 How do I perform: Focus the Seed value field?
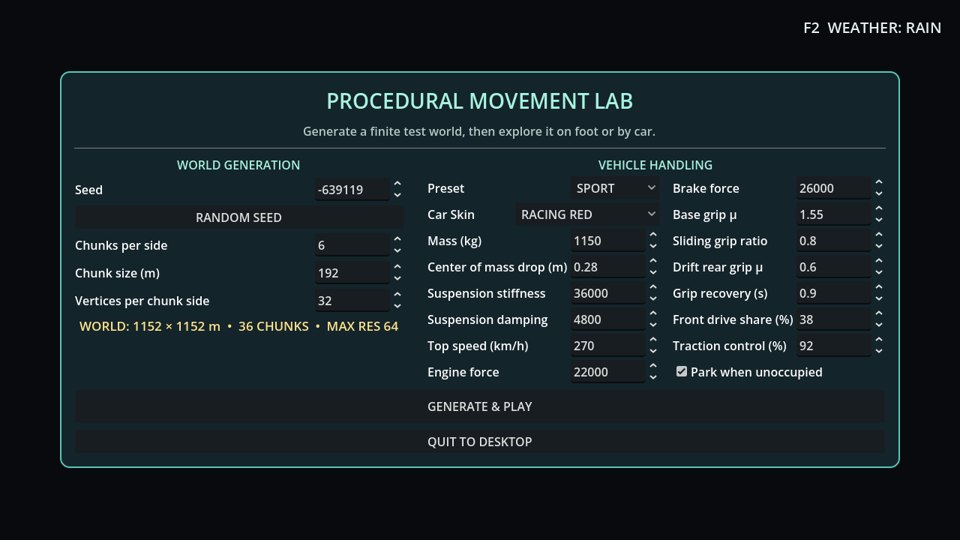(x=352, y=190)
